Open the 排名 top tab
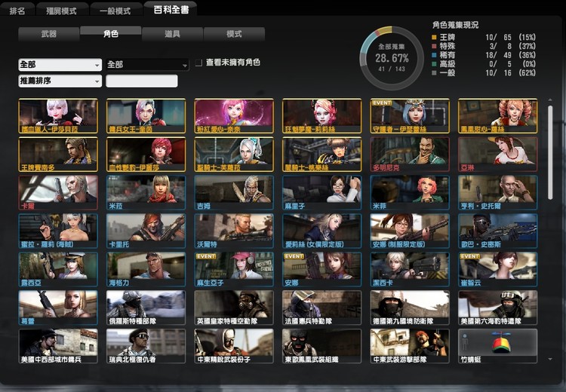This screenshot has width=566, height=392. click(x=17, y=11)
